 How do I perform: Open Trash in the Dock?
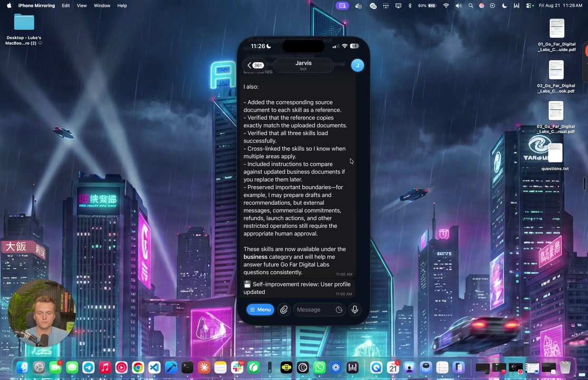click(565, 368)
